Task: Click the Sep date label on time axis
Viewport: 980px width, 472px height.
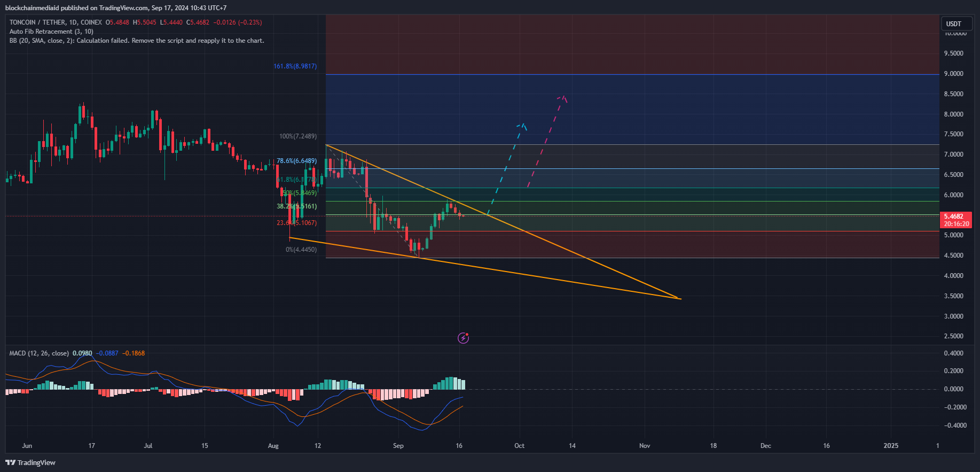Action: coord(398,446)
